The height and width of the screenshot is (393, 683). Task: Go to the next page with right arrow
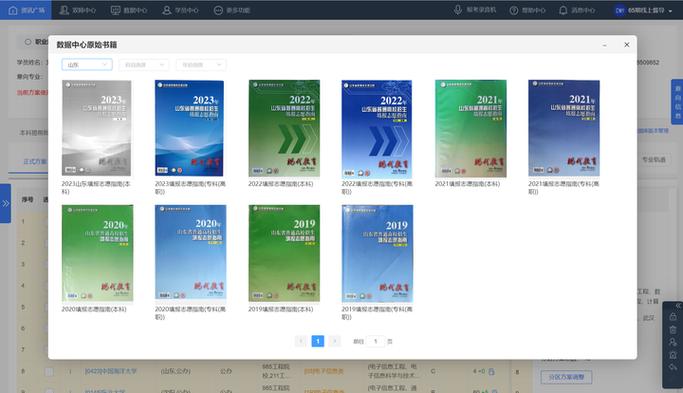click(335, 341)
